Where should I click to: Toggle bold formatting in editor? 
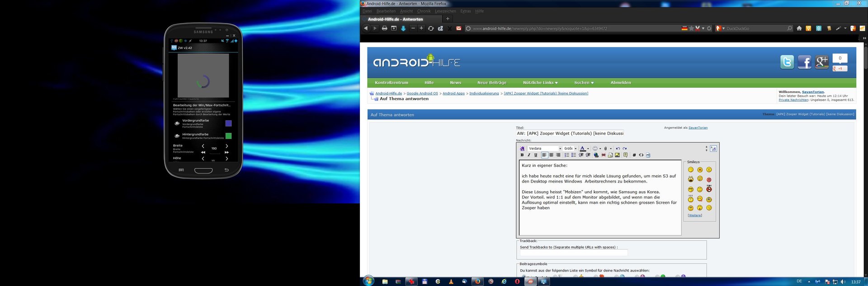522,155
